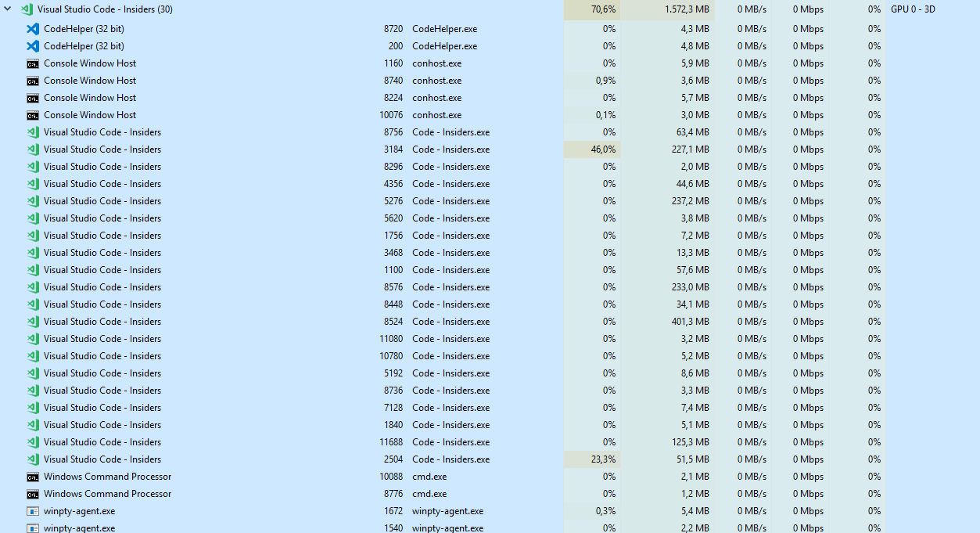The height and width of the screenshot is (533, 980).
Task: Click the Console Window Host icon for PID 10076
Action: [33, 115]
